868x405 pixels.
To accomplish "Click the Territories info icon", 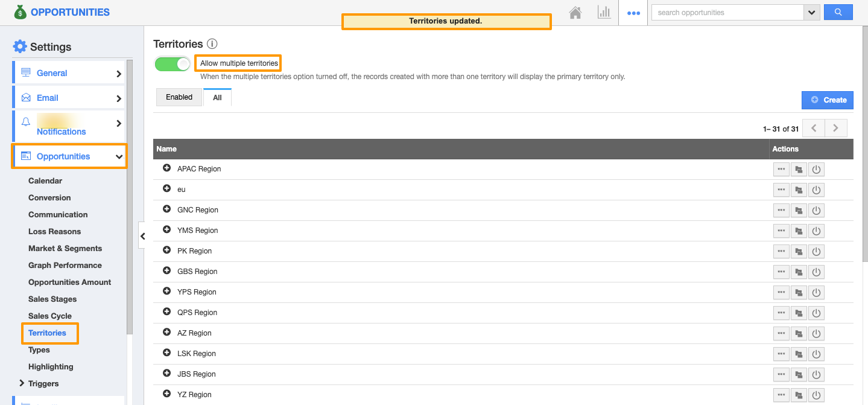I will pyautogui.click(x=212, y=44).
